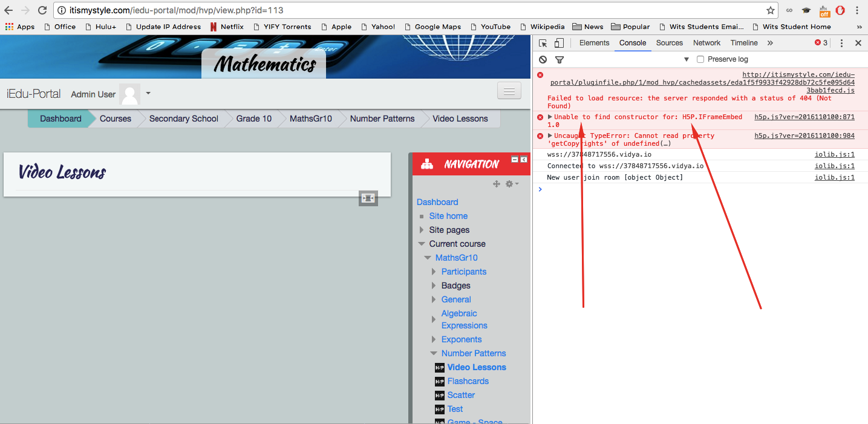Go to Dashboard in the breadcrumb
Screen dimensions: 868x424
coord(60,119)
